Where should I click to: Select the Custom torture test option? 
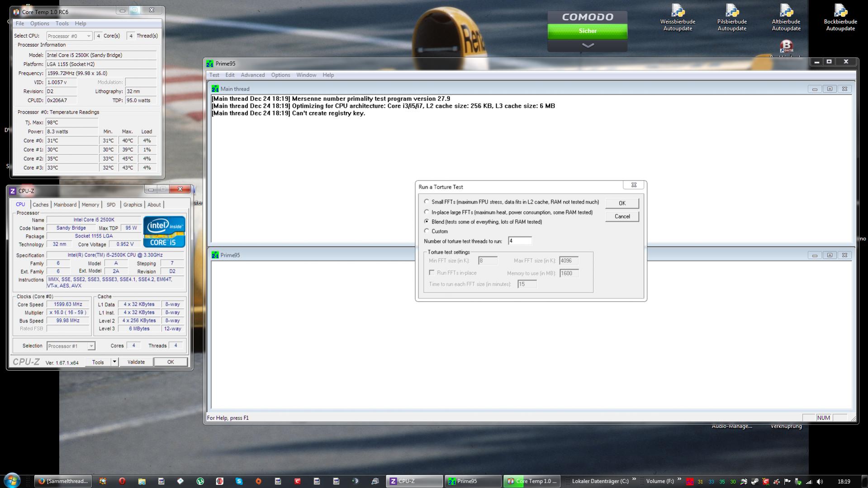tap(427, 231)
